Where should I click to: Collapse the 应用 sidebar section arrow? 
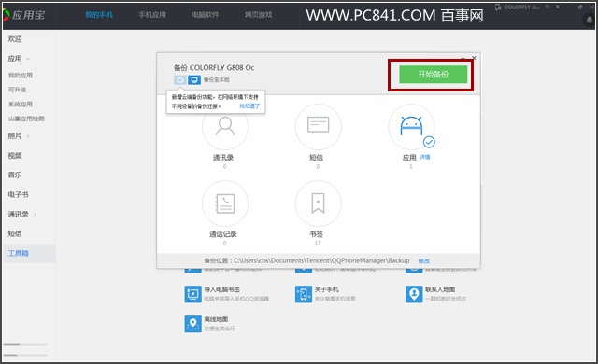coord(28,59)
